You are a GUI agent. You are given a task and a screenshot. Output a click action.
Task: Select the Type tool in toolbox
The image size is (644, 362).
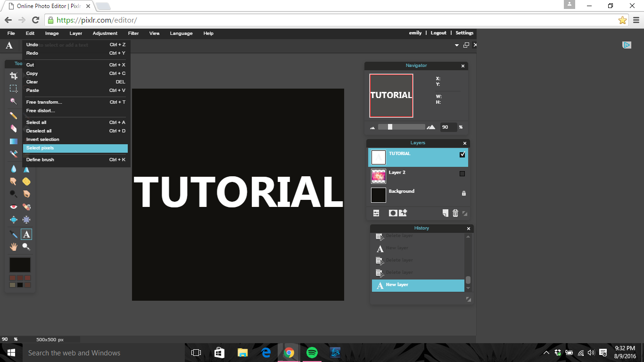26,234
